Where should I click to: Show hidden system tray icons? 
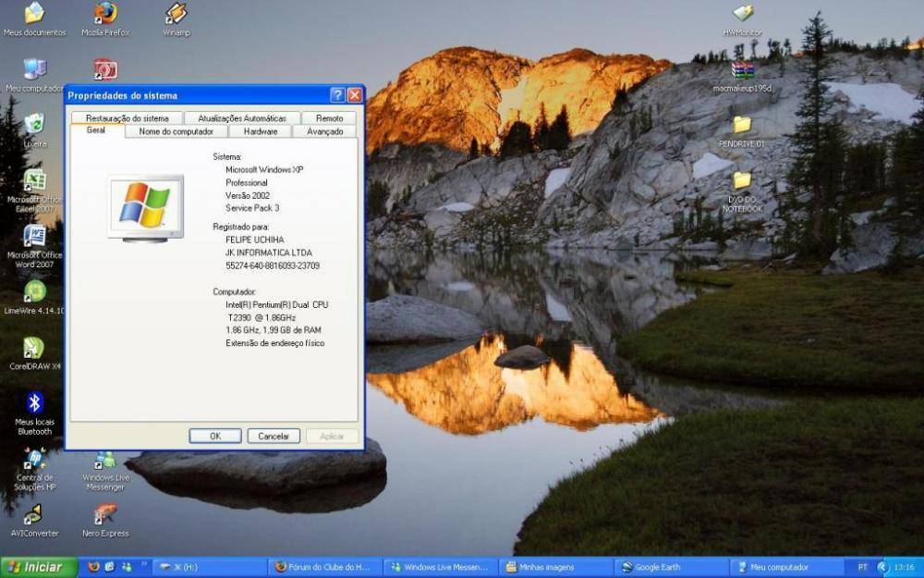(882, 568)
